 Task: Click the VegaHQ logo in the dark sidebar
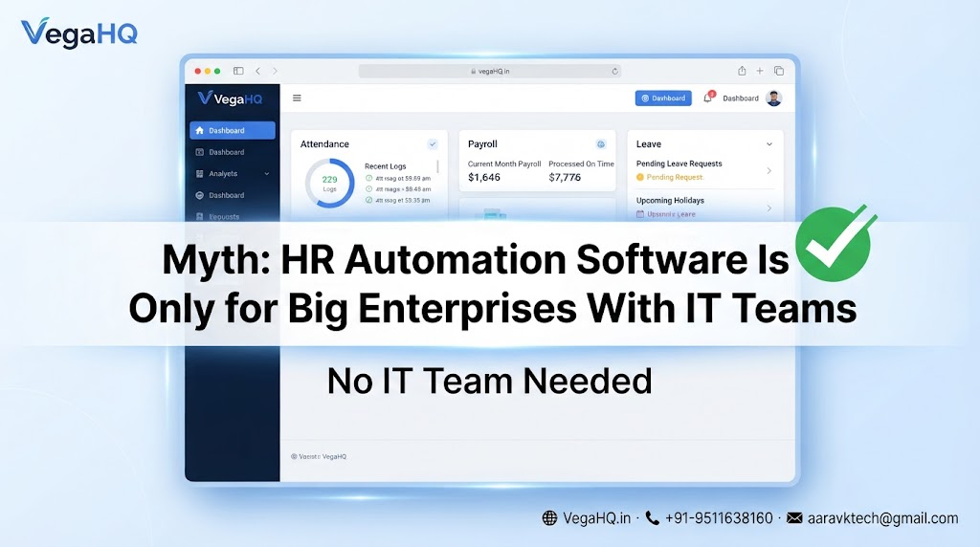tap(230, 98)
